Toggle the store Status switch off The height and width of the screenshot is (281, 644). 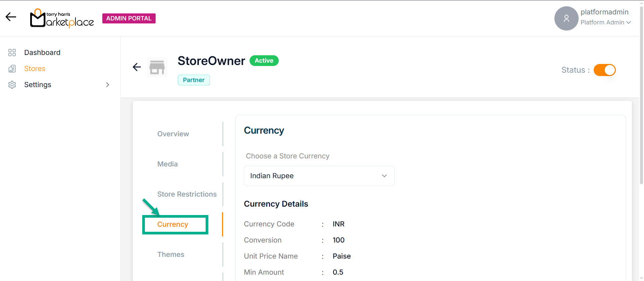(x=604, y=70)
